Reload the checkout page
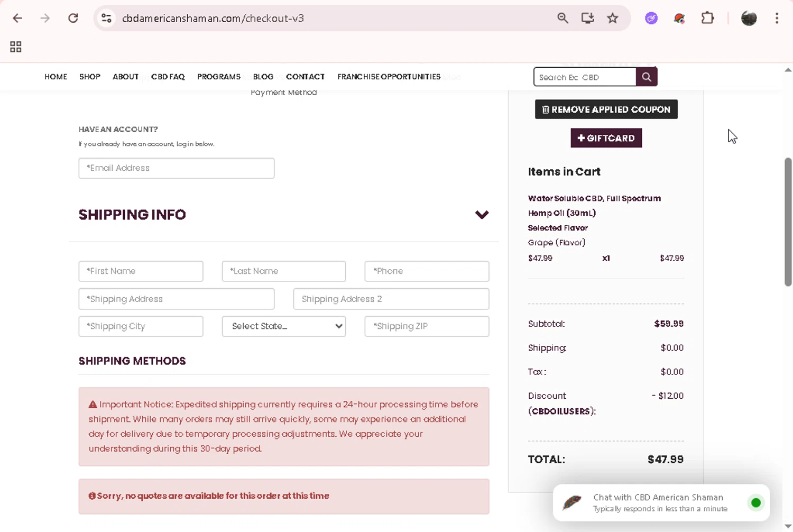Viewport: 793px width, 532px height. tap(73, 18)
